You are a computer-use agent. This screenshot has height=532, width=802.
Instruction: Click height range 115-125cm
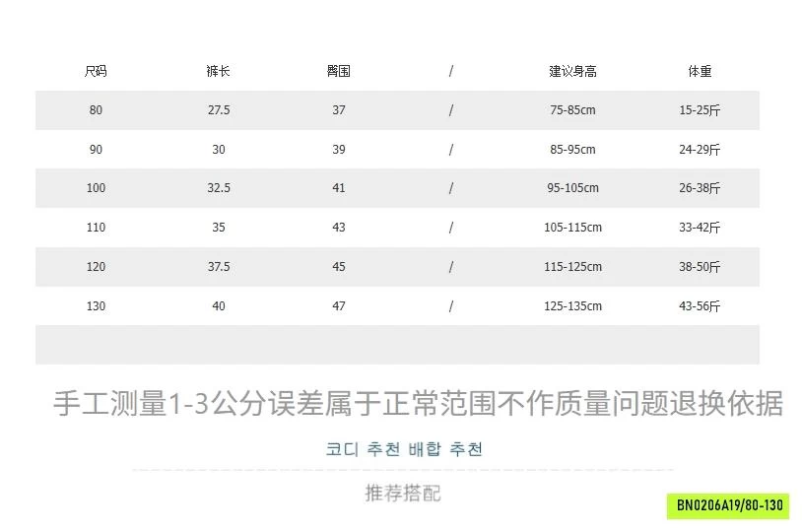572,267
